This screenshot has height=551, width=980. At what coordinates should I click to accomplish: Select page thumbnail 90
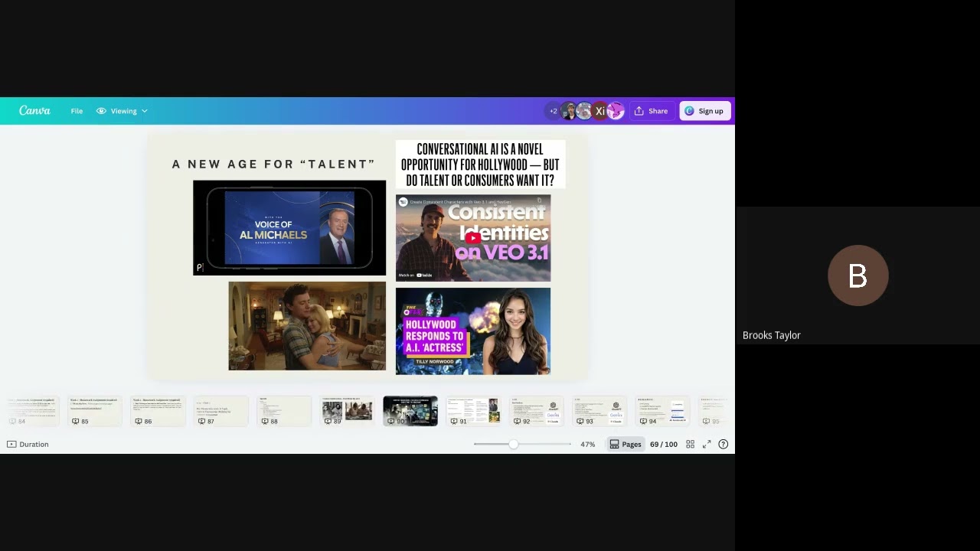[410, 411]
